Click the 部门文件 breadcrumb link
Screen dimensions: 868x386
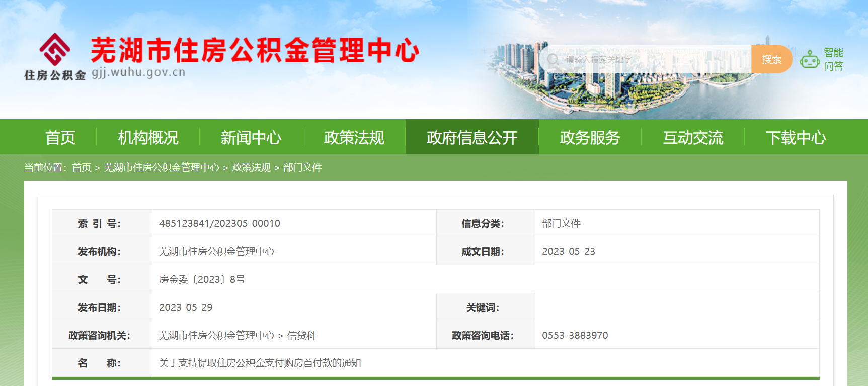coord(302,167)
